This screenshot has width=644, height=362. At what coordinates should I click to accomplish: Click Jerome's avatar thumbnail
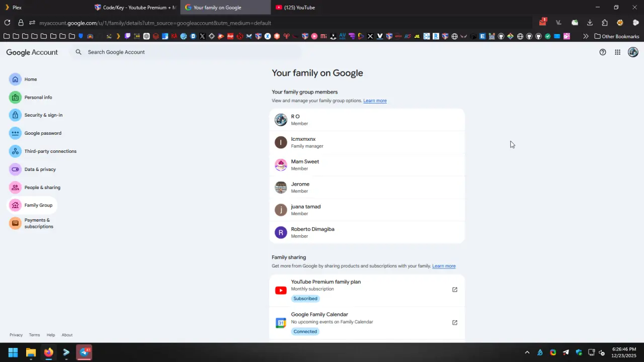coord(281,188)
